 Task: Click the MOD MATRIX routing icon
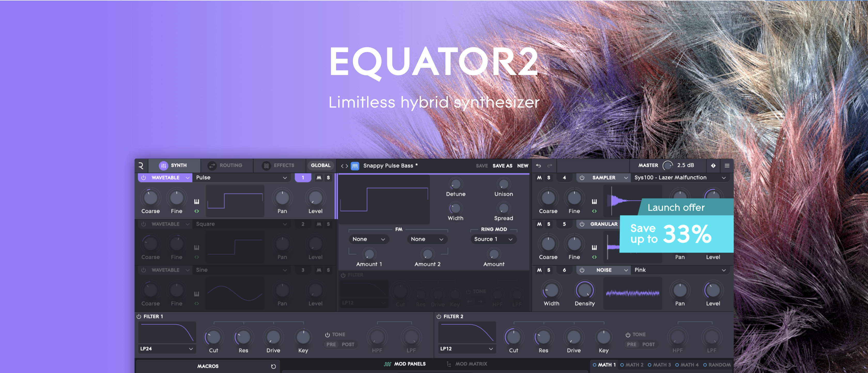(x=449, y=364)
